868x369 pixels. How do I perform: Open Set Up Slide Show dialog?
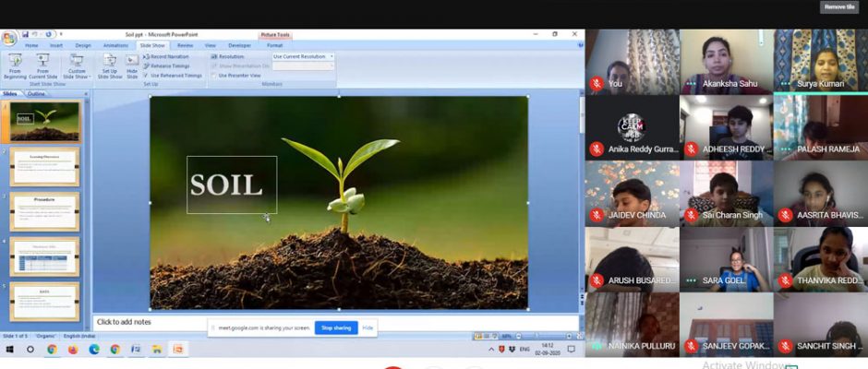pyautogui.click(x=110, y=66)
